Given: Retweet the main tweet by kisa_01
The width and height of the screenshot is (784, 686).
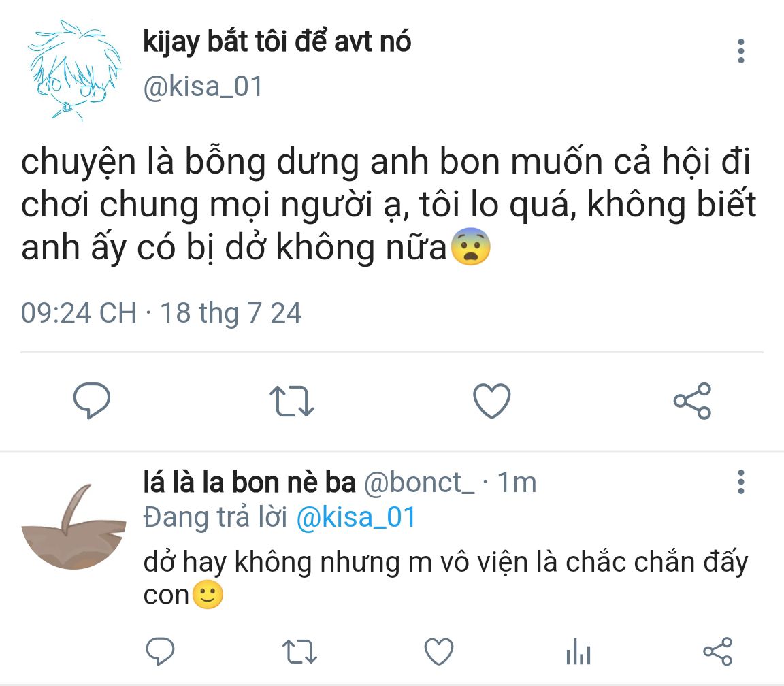Looking at the screenshot, I should (x=291, y=401).
